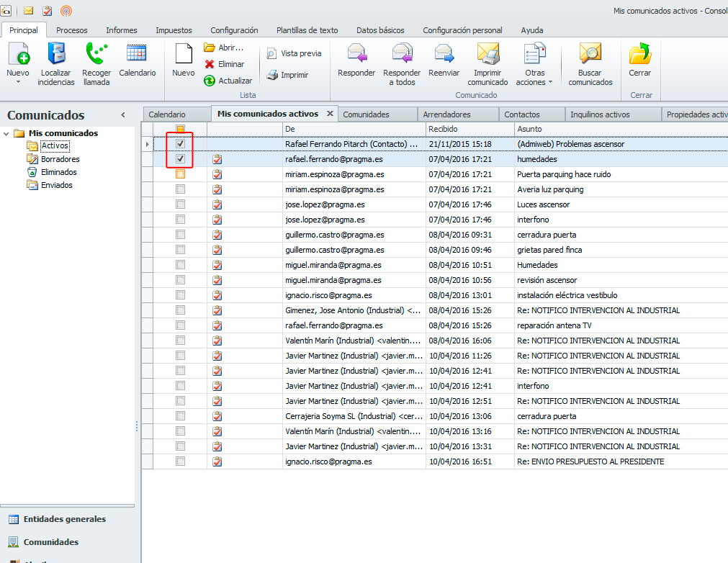This screenshot has height=563, width=728.
Task: Collapse the Mis comunicados tree node
Action: point(6,134)
